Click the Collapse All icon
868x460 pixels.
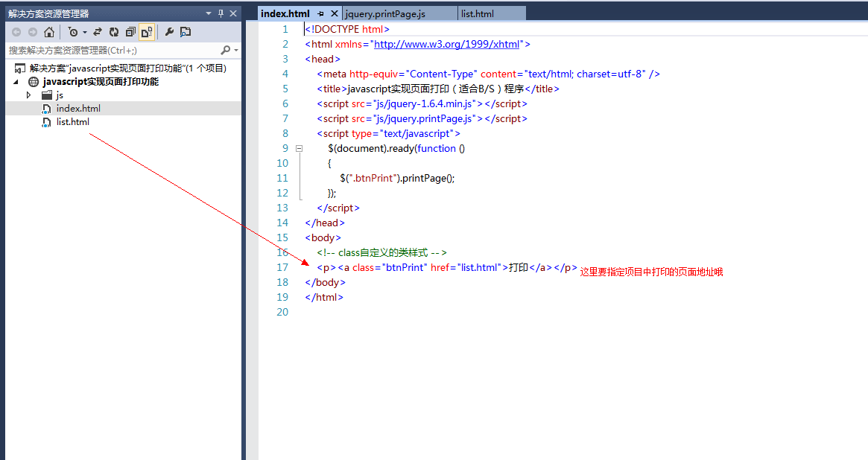tap(130, 32)
